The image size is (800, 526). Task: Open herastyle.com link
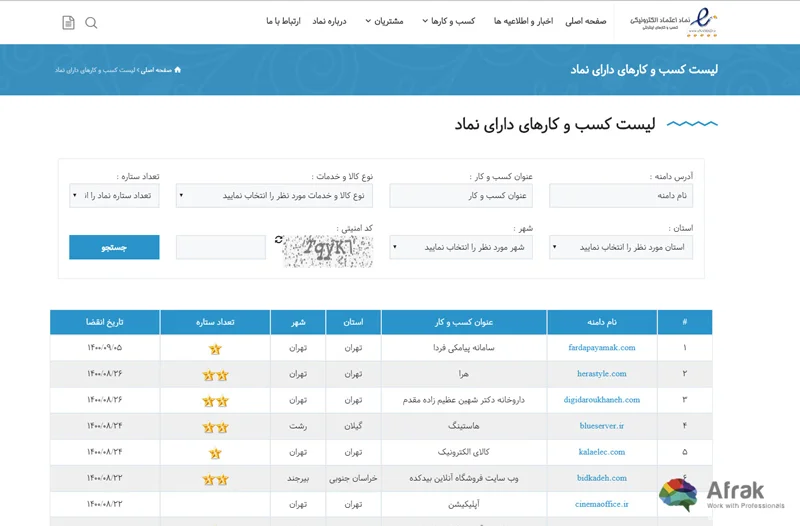(602, 373)
